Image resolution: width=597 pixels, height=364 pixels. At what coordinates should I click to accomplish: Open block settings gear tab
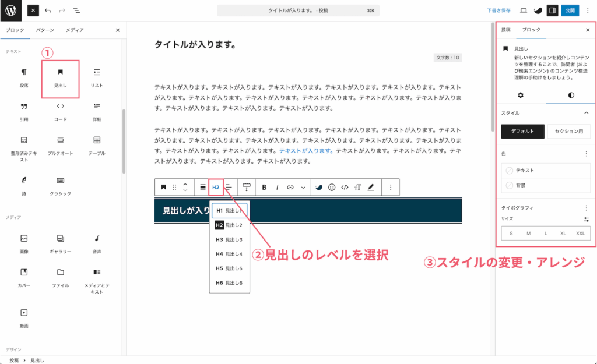click(521, 95)
